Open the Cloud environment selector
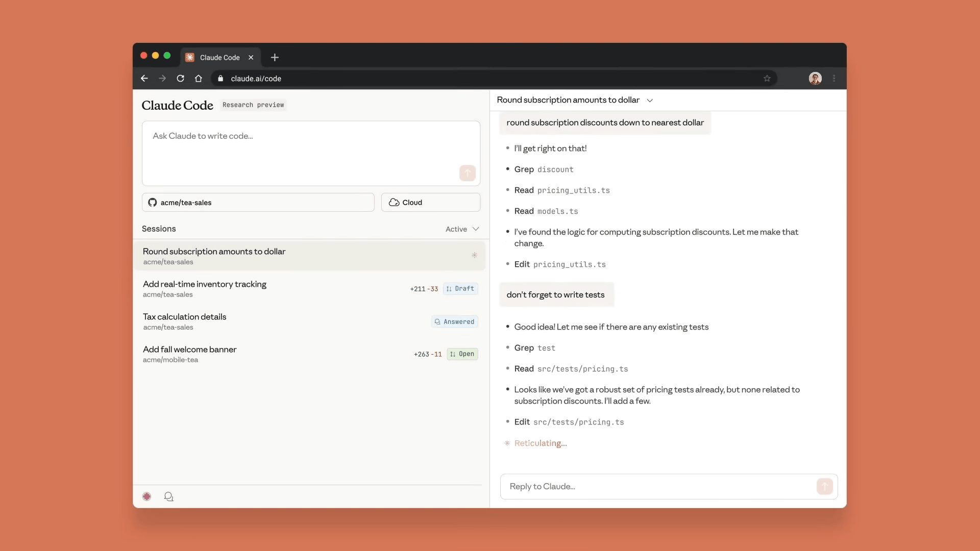The height and width of the screenshot is (551, 980). point(430,203)
